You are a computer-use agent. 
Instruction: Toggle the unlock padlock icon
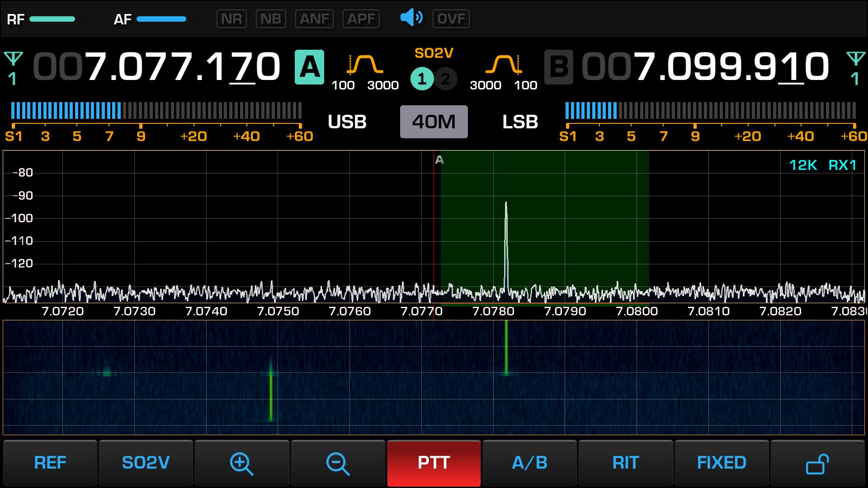[x=817, y=464]
